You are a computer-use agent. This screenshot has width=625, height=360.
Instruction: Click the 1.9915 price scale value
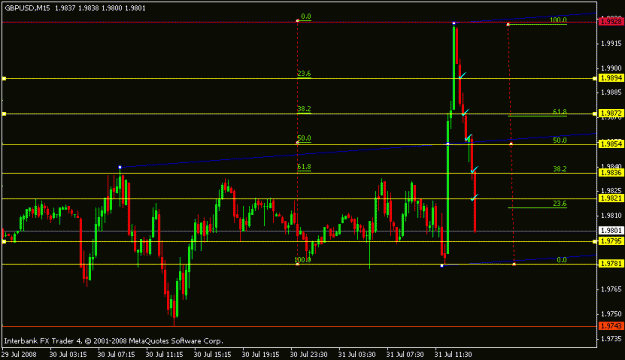tap(611, 43)
